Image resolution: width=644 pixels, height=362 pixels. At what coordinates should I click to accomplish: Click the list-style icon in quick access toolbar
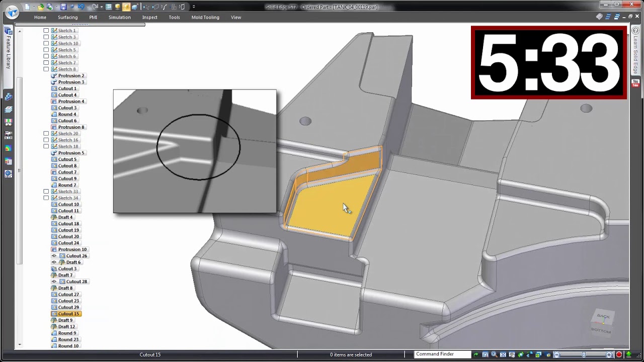coord(109,7)
